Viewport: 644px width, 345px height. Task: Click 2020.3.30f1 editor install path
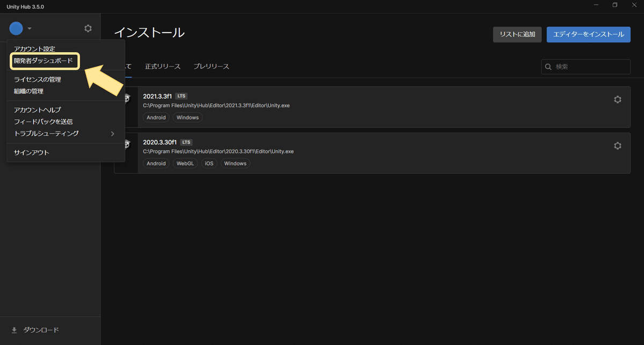218,151
